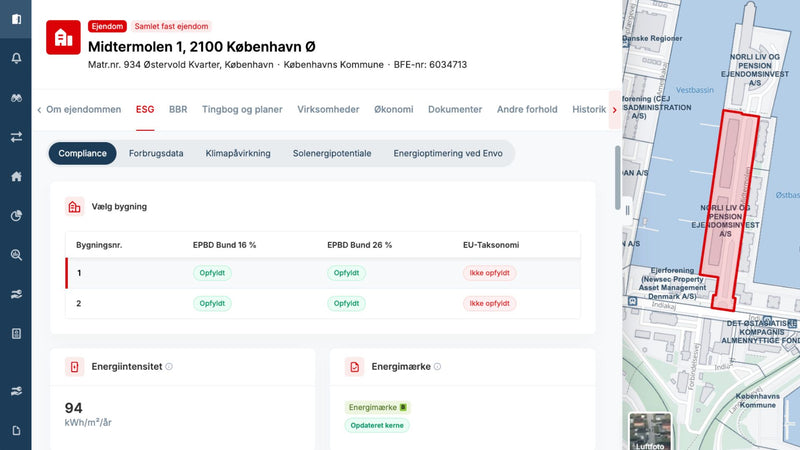Click the panel divider handle beside map
800x450 pixels.
628,210
